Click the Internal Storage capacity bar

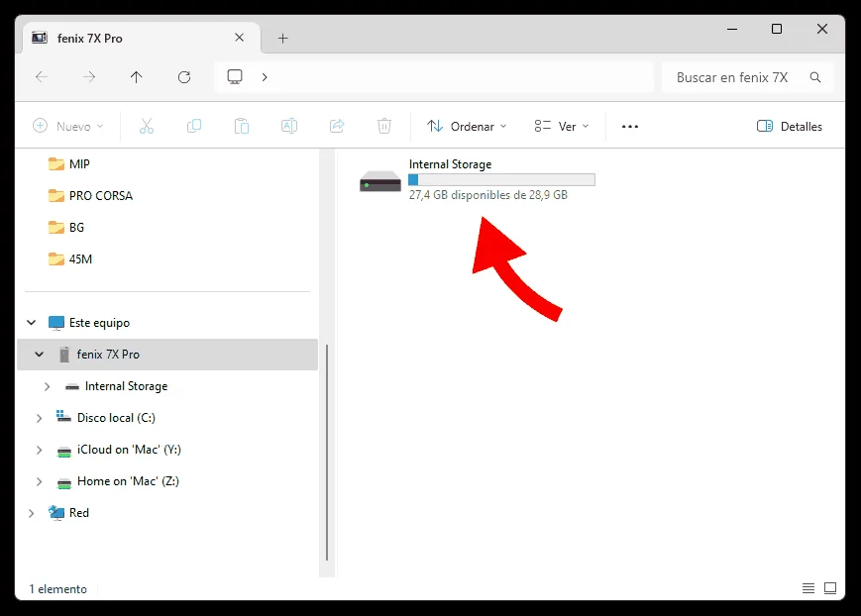coord(502,179)
